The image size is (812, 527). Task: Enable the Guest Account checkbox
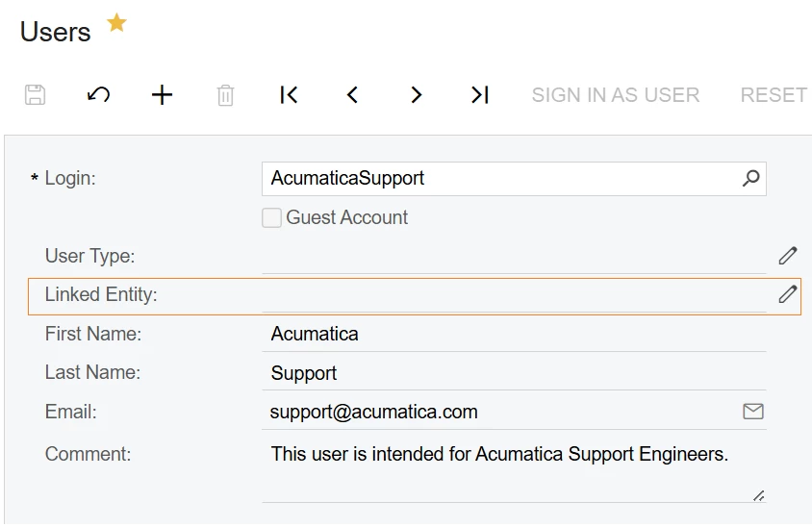(x=272, y=218)
